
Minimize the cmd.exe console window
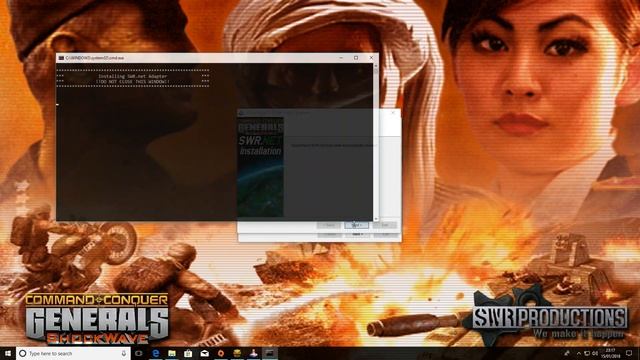click(341, 58)
